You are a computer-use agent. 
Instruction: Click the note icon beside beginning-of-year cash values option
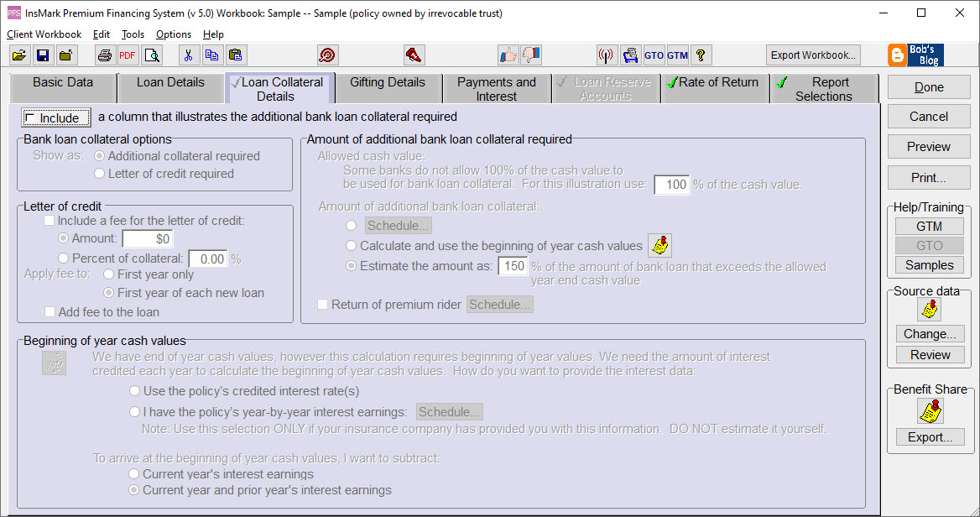coord(54,364)
